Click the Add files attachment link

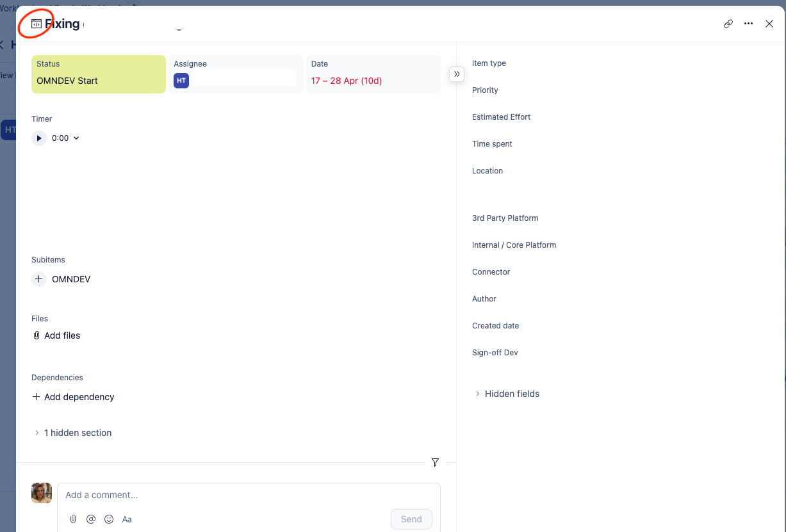point(56,335)
